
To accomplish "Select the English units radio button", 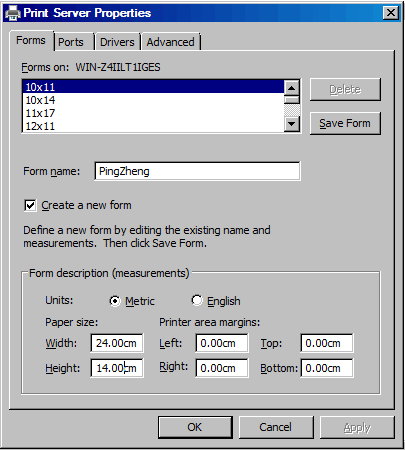I will [x=197, y=300].
